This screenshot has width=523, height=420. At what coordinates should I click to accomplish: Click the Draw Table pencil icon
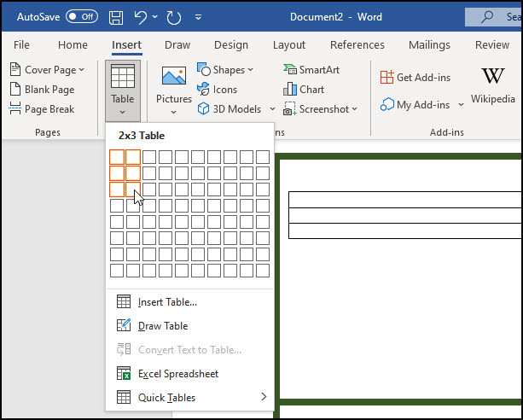pos(124,325)
